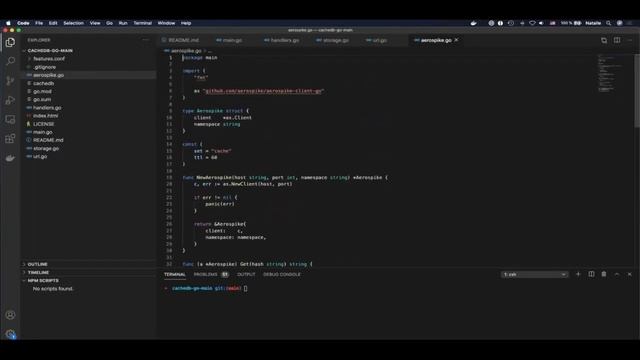This screenshot has width=640, height=360.
Task: Close the aerospike.go editor tab
Action: point(456,40)
